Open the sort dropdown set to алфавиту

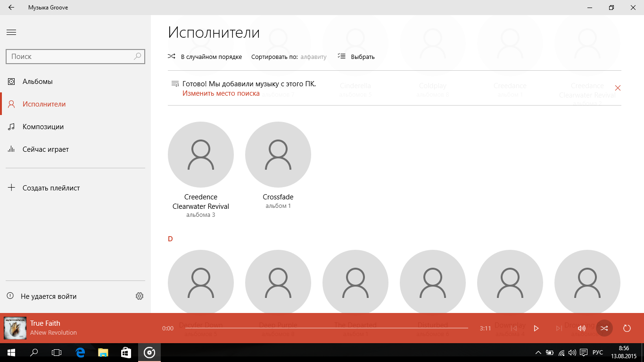tap(314, 57)
